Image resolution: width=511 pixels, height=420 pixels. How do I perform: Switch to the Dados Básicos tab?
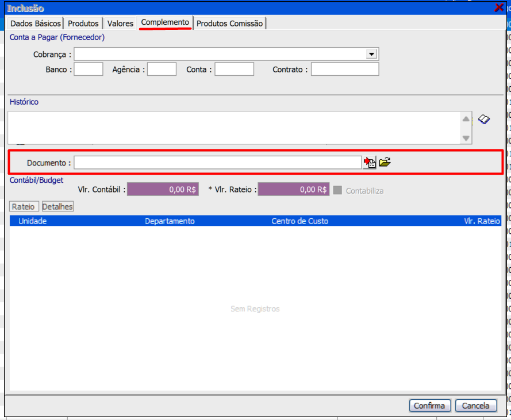(35, 24)
